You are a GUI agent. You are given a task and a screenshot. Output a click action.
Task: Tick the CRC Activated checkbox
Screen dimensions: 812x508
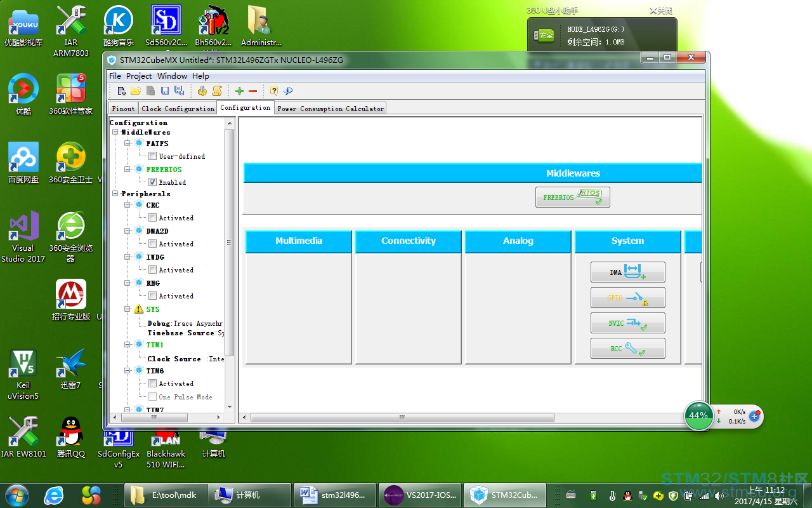(x=152, y=218)
